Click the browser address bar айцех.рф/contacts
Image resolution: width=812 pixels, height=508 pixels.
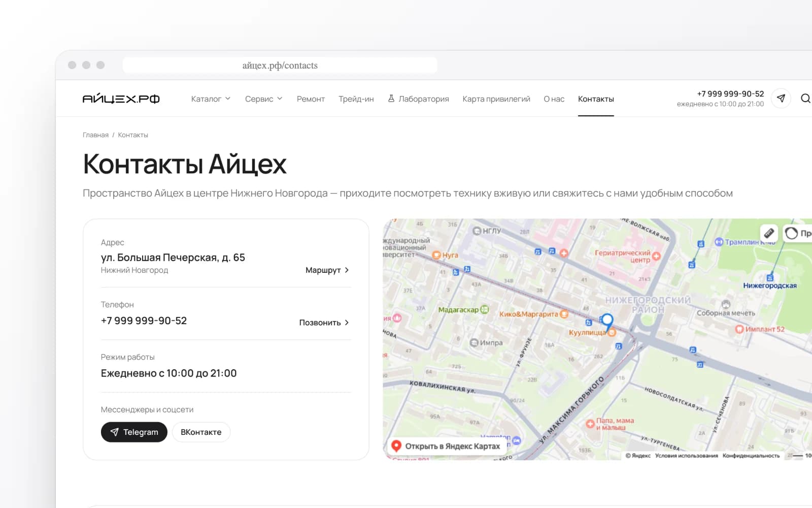tap(280, 65)
